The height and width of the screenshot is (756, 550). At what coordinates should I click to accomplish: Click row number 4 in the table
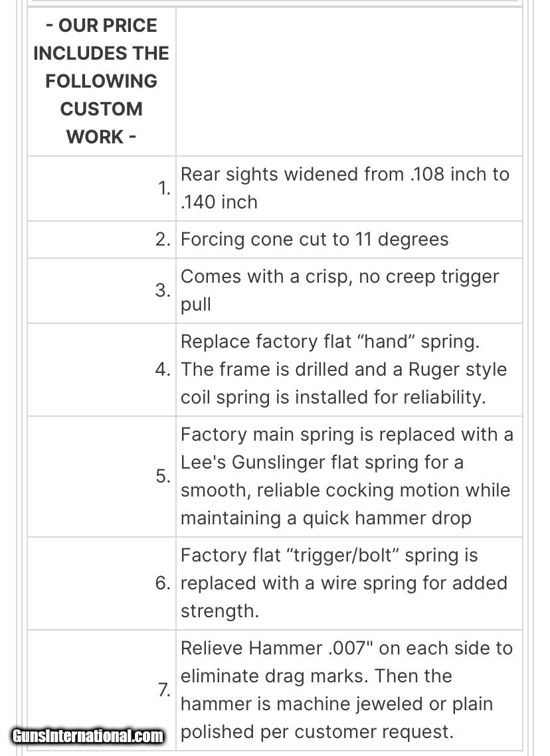[x=163, y=369]
